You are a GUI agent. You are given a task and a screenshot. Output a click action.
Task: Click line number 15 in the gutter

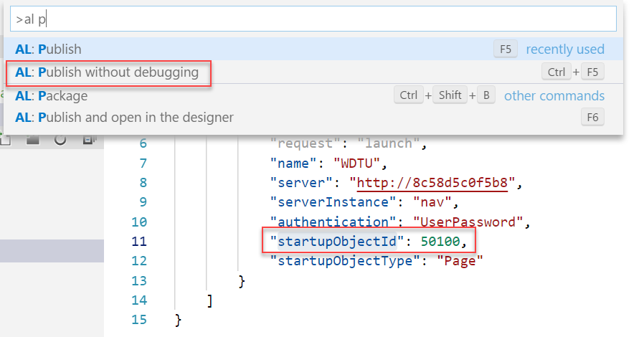coord(139,320)
